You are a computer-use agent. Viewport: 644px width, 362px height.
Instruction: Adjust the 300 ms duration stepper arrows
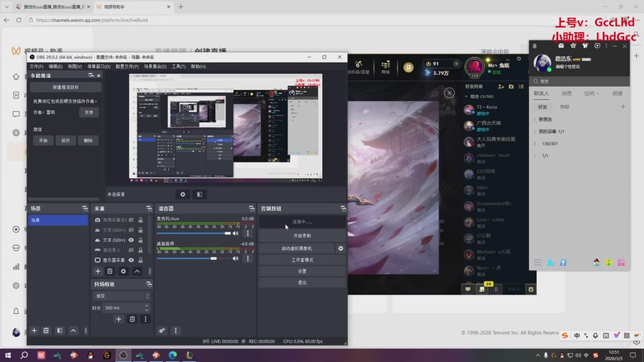pyautogui.click(x=147, y=308)
